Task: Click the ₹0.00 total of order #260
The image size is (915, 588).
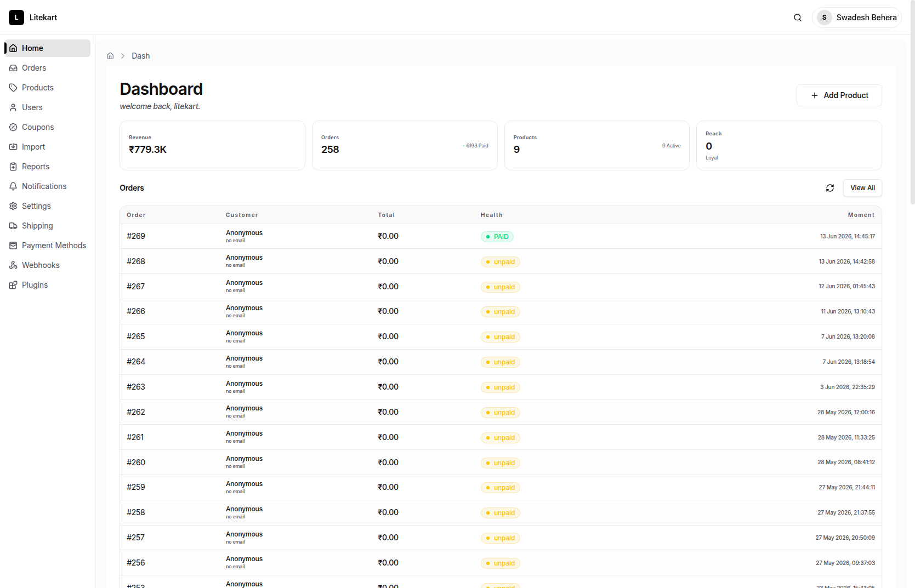Action: point(388,463)
